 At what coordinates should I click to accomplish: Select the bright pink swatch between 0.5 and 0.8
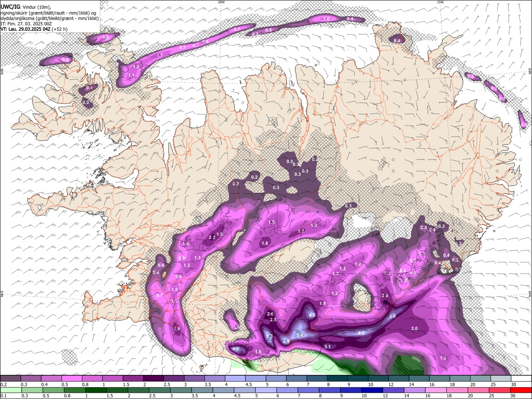point(71,378)
